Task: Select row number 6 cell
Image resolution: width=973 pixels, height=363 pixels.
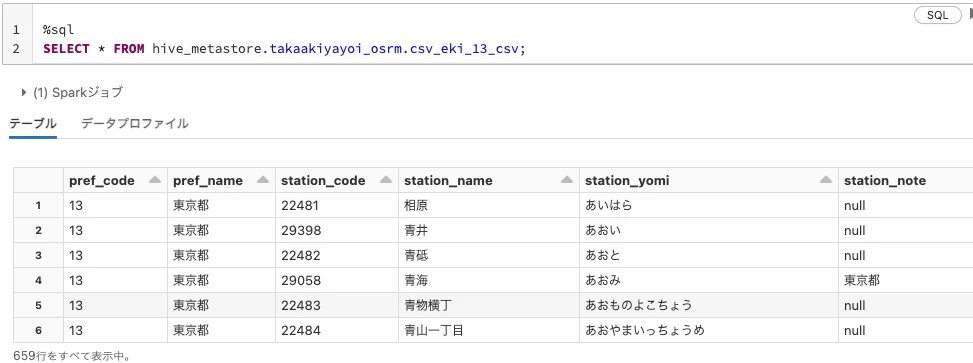Action: pos(38,330)
